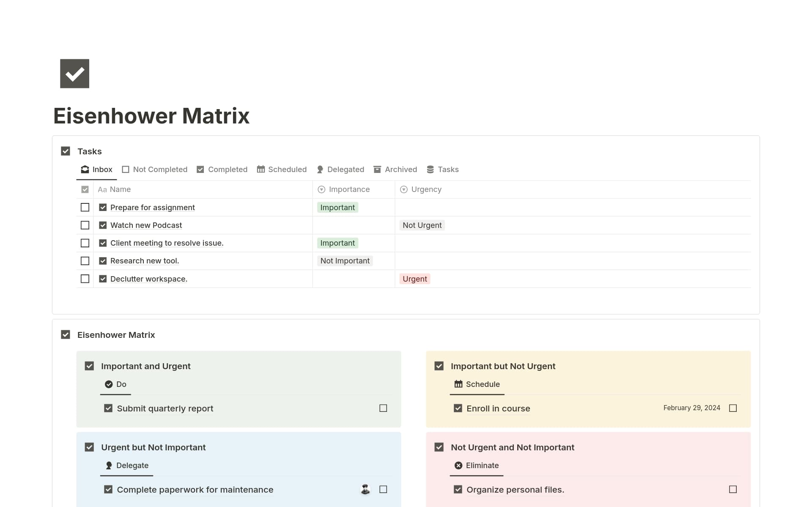Click the icon beside Organize personal files
Viewport: 812px width, 507px height.
[458, 490]
